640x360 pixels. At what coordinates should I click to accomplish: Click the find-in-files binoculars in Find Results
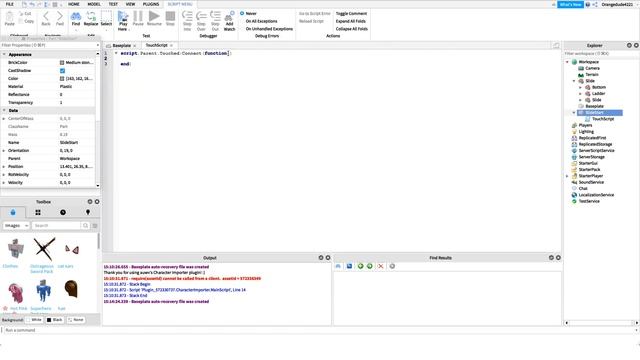click(338, 266)
